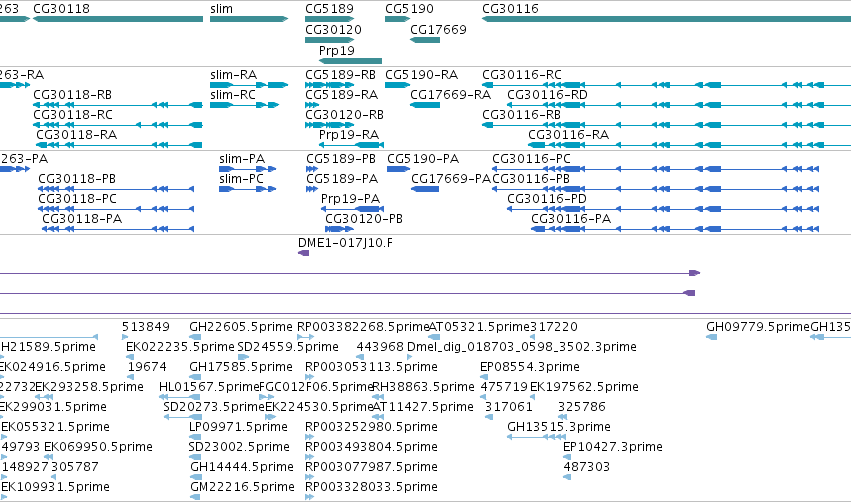Viewport: 851px width, 502px height.
Task: Select EST GH22605.5prime
Action: [x=241, y=327]
